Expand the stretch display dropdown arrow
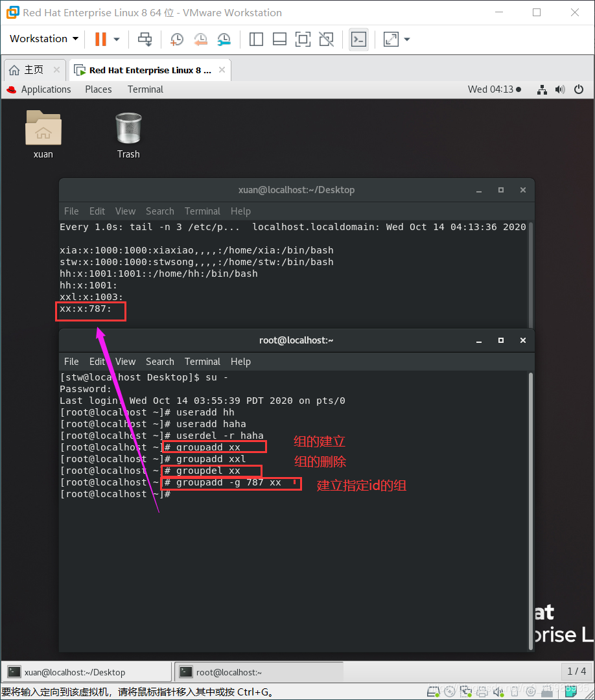 click(x=406, y=40)
